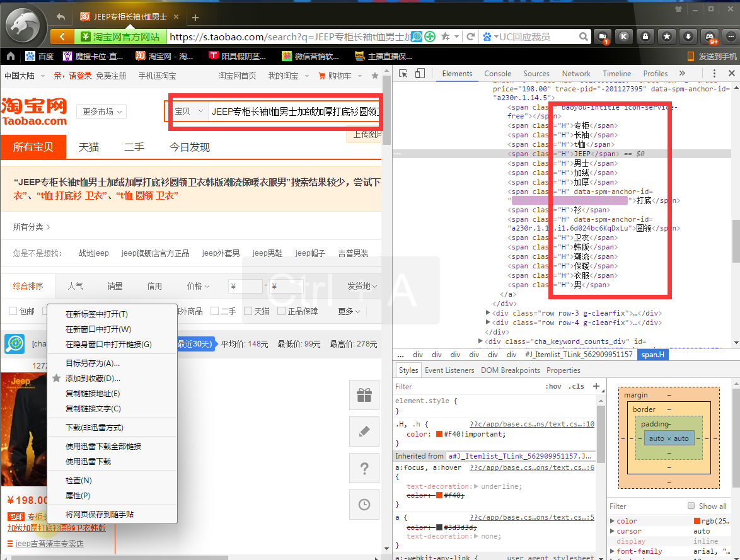Switch to the Network tab

pyautogui.click(x=575, y=74)
